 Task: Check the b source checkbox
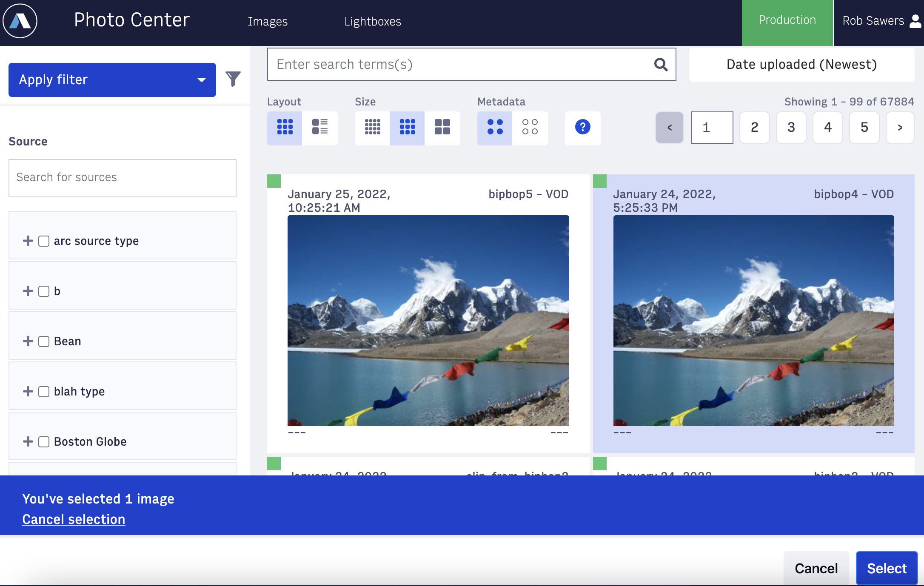(44, 291)
